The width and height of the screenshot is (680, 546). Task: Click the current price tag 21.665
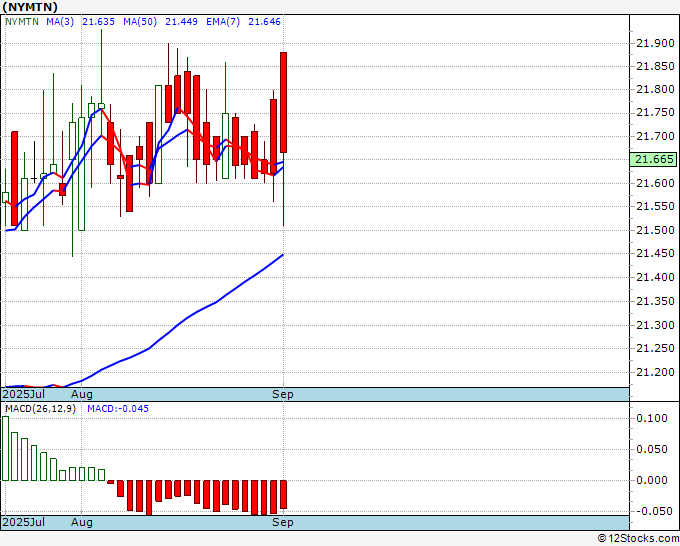653,159
